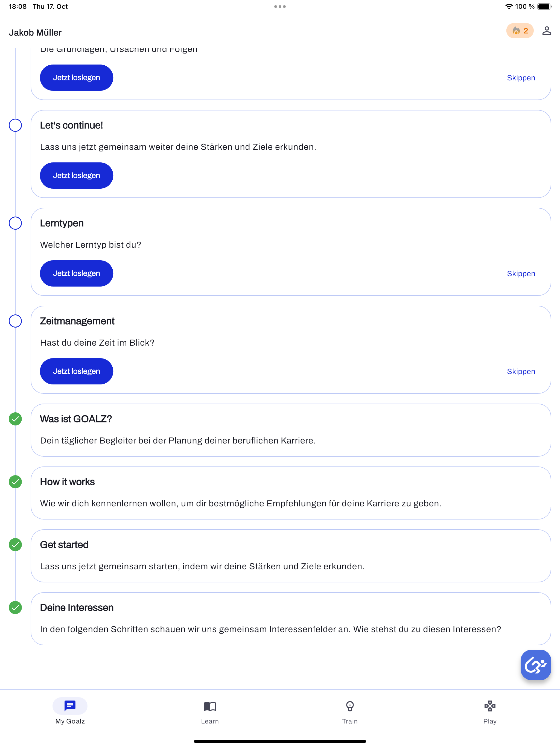Screen dimensions: 560x747
Task: Skip the Lerntypen step via Skippen
Action: [521, 273]
